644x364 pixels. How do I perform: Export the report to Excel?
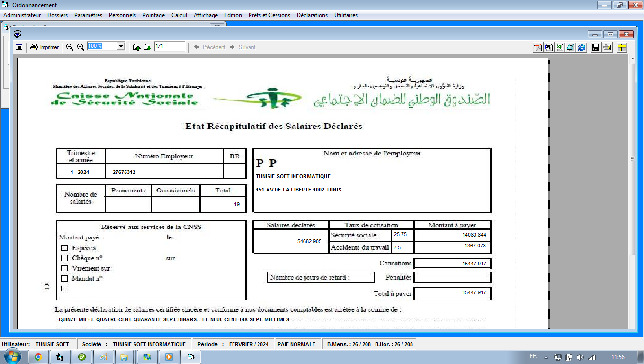(559, 47)
